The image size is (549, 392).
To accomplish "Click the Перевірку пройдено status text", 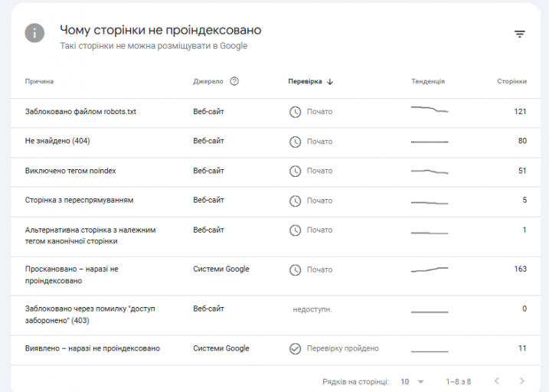I will click(x=343, y=348).
